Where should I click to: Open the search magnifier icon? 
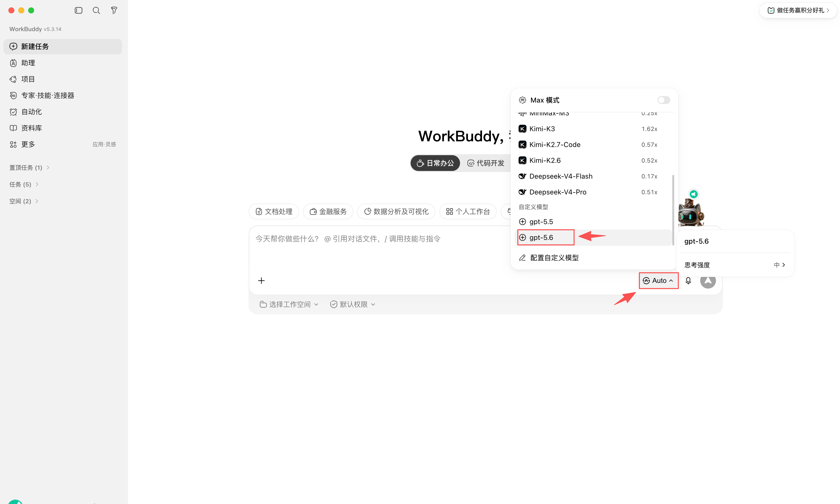tap(96, 11)
